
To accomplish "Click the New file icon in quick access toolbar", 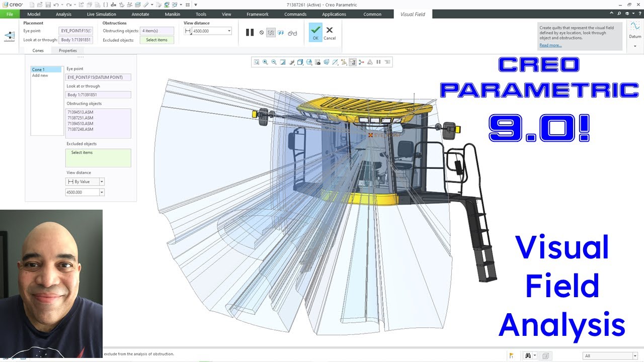I will tap(32, 5).
